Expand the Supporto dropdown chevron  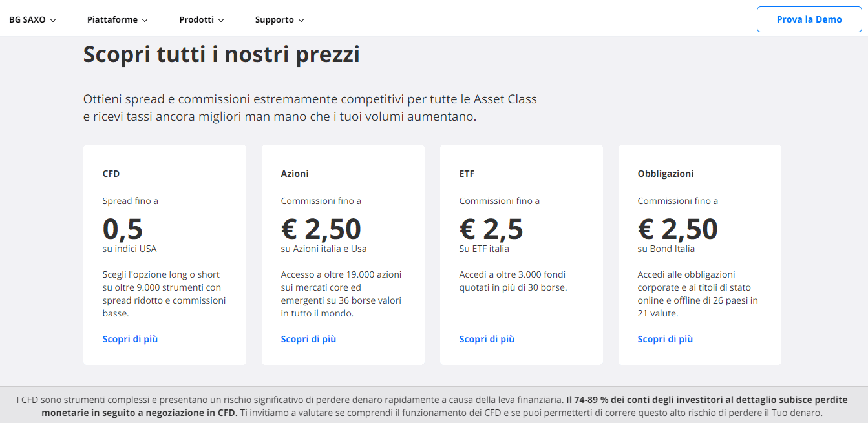tap(301, 20)
